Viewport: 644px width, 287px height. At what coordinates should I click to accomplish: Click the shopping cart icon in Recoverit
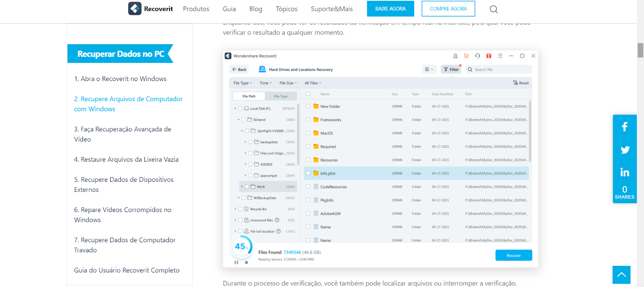[466, 56]
